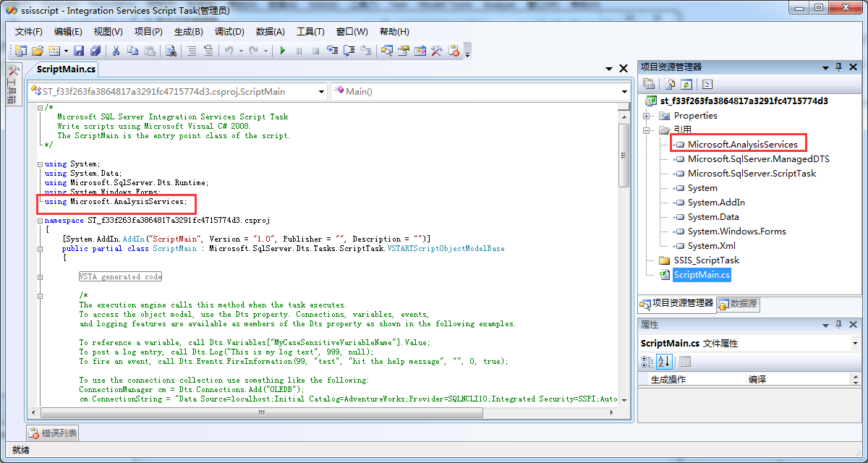Toggle Show All Files in Project Explorer
The width and height of the screenshot is (868, 463).
tap(670, 84)
